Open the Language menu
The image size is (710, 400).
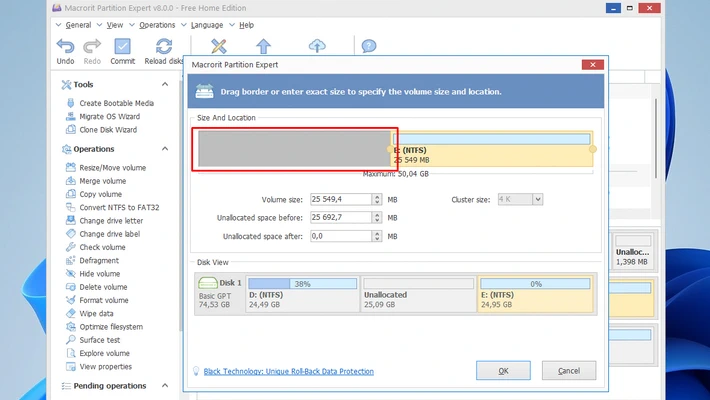tap(206, 25)
